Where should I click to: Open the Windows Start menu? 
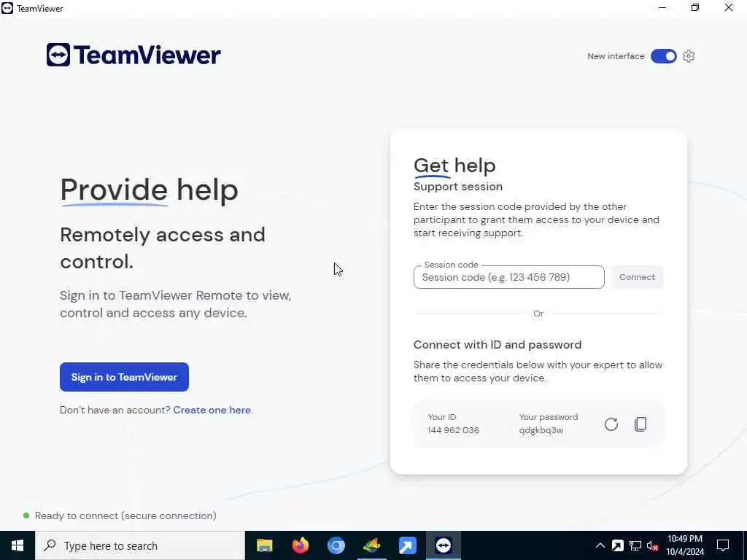[18, 545]
